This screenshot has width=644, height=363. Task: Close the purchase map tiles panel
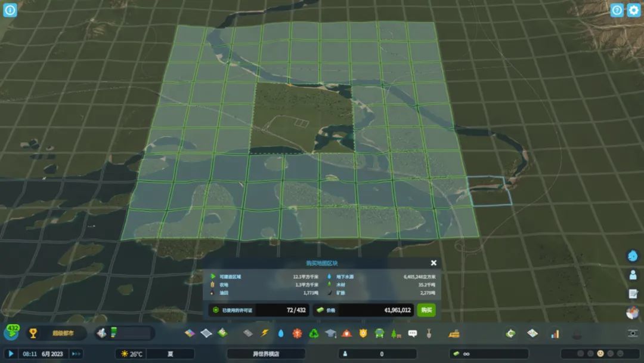point(434,263)
